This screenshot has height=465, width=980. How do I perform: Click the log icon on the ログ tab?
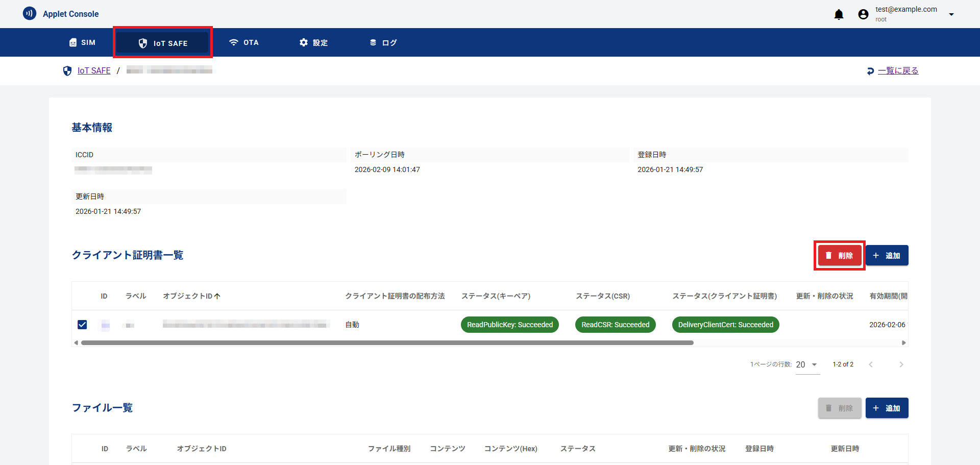[x=373, y=42]
